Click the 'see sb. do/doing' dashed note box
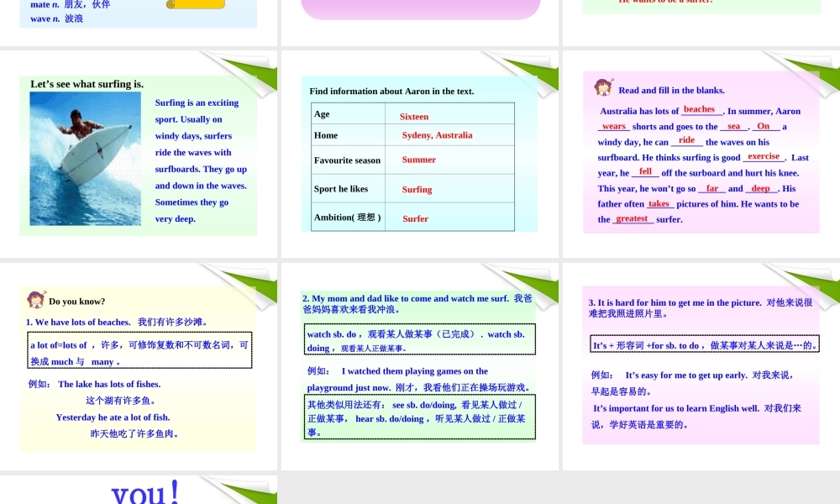This screenshot has width=840, height=504. pyautogui.click(x=419, y=417)
